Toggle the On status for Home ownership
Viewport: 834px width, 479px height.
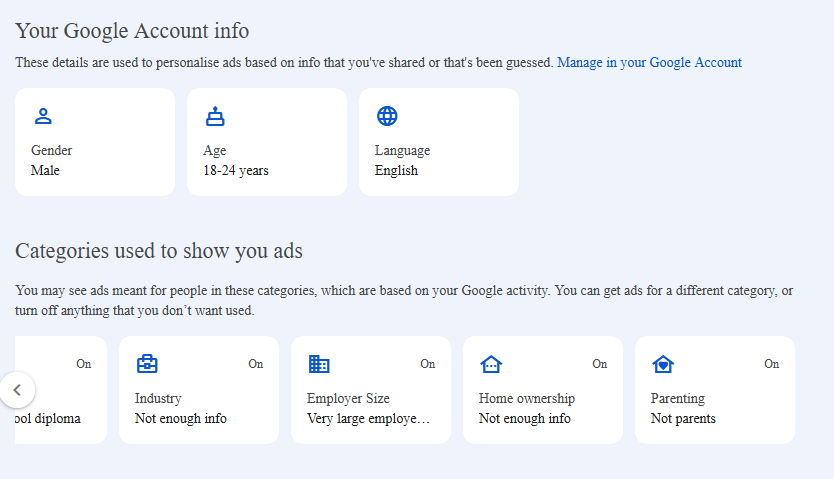600,364
